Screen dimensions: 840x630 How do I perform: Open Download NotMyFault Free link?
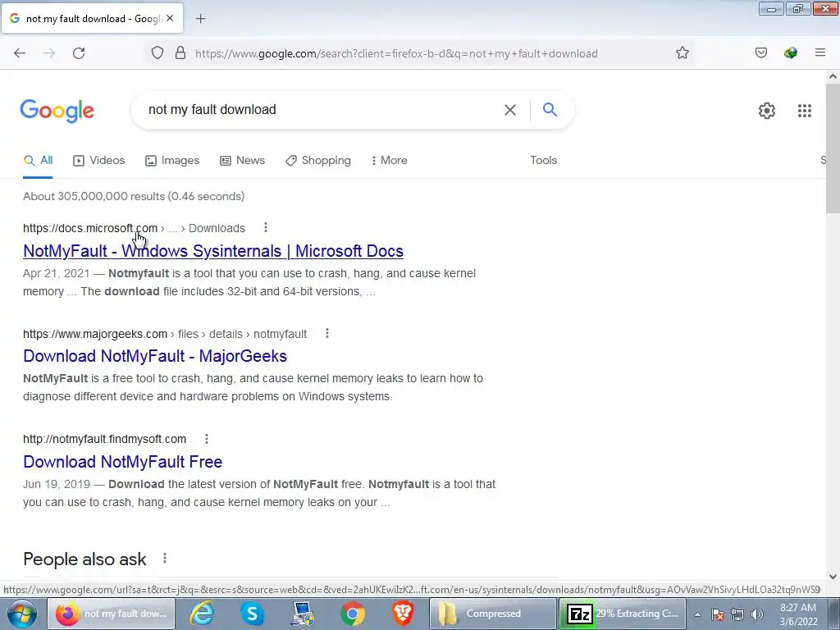pyautogui.click(x=123, y=461)
